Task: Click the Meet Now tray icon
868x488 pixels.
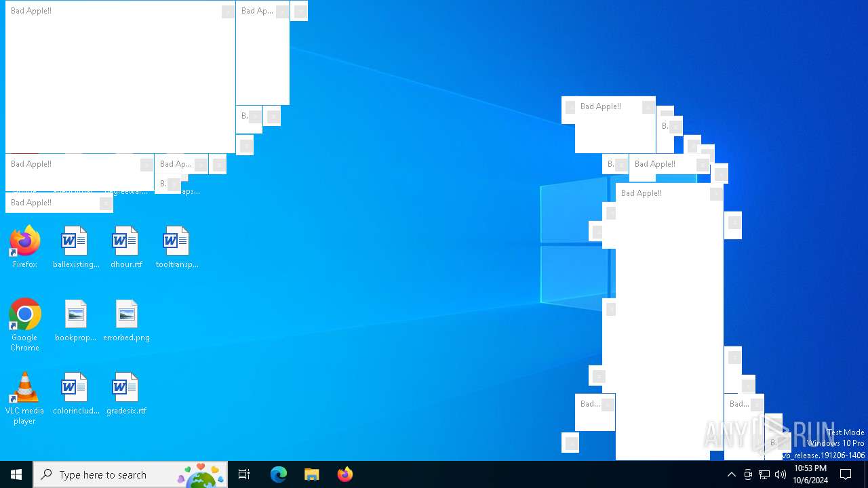Action: click(x=748, y=474)
